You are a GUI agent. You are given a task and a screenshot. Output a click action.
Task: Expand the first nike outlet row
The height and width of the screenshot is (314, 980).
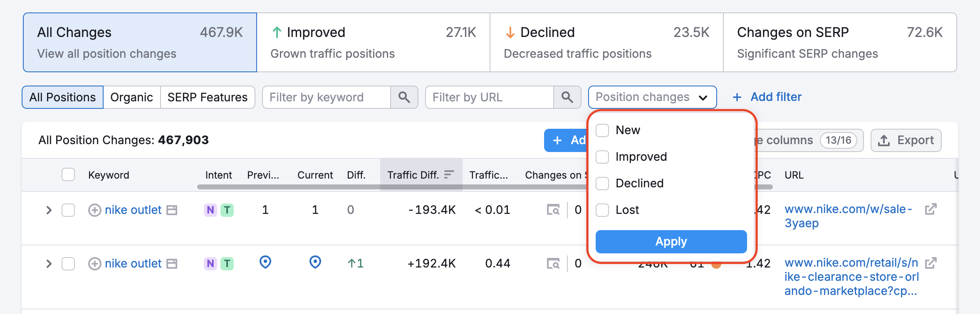coord(49,210)
